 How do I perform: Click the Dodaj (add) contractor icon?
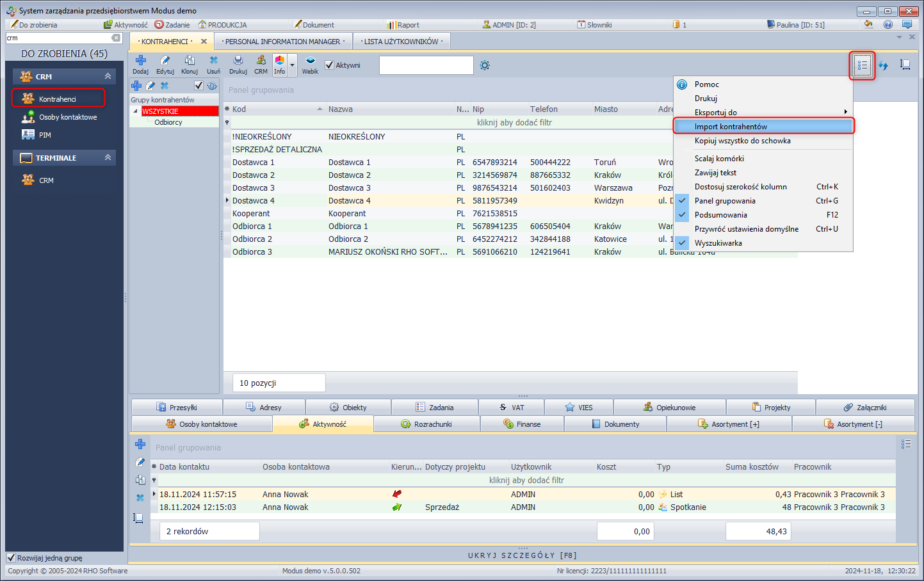pyautogui.click(x=140, y=61)
